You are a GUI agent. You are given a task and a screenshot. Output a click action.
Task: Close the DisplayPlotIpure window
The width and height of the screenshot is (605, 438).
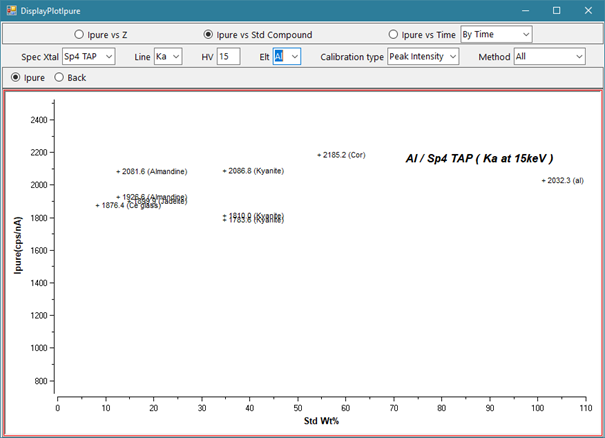coord(588,10)
